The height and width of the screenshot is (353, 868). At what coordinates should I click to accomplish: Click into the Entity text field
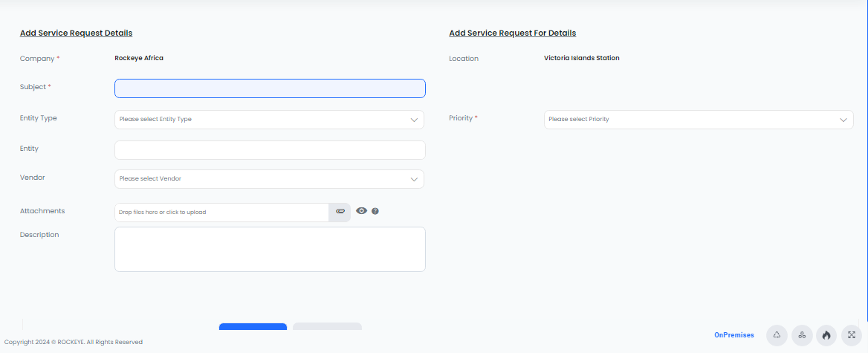271,150
